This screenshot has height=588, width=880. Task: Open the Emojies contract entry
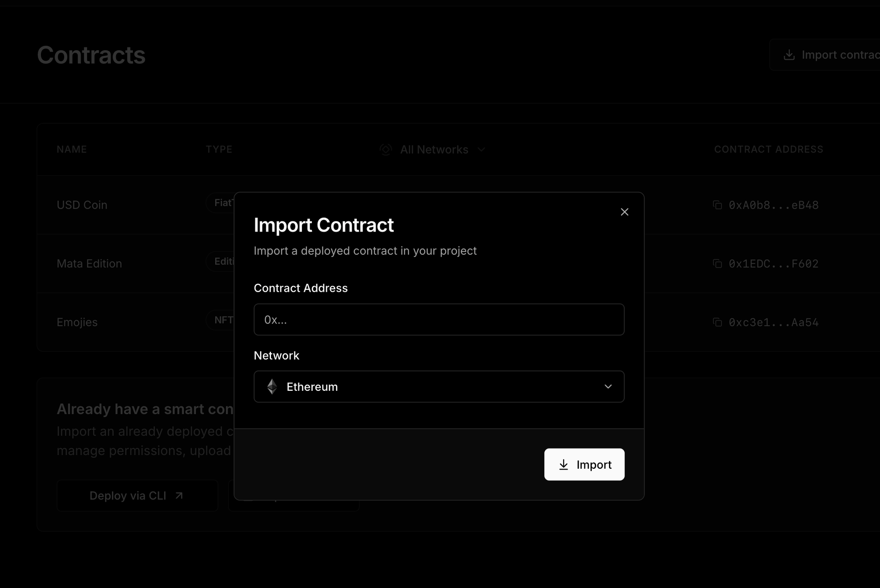point(77,322)
